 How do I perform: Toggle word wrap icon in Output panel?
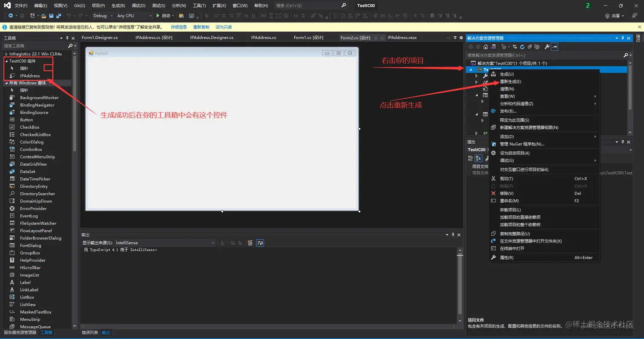click(x=260, y=243)
